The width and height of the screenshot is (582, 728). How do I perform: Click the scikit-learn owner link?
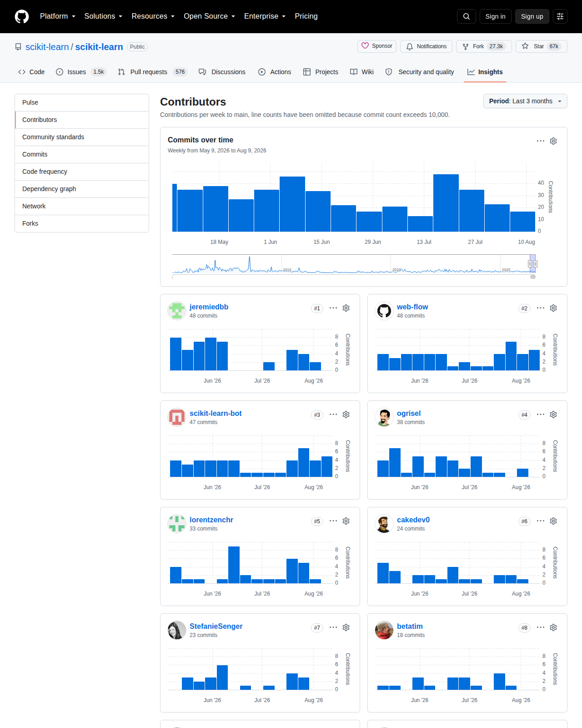[47, 47]
